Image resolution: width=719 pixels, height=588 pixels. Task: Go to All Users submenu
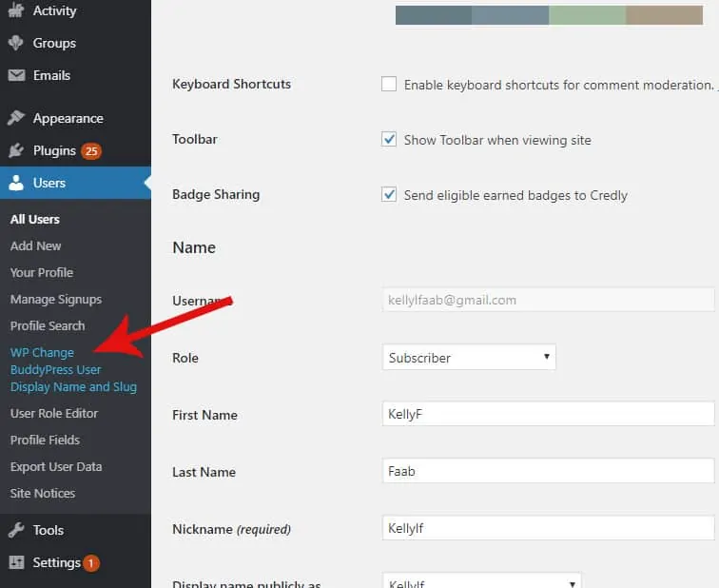point(35,219)
